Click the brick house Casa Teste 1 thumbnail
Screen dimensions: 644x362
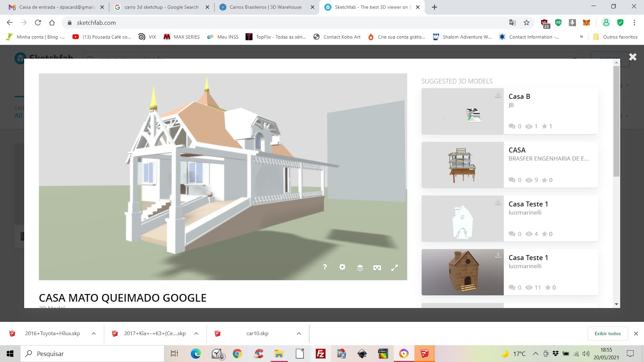(462, 272)
